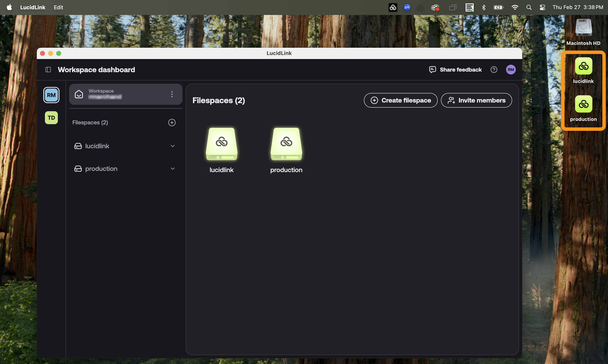Click the Zoom menu bar icon
Screen dimensions: 608x364
coord(407,7)
